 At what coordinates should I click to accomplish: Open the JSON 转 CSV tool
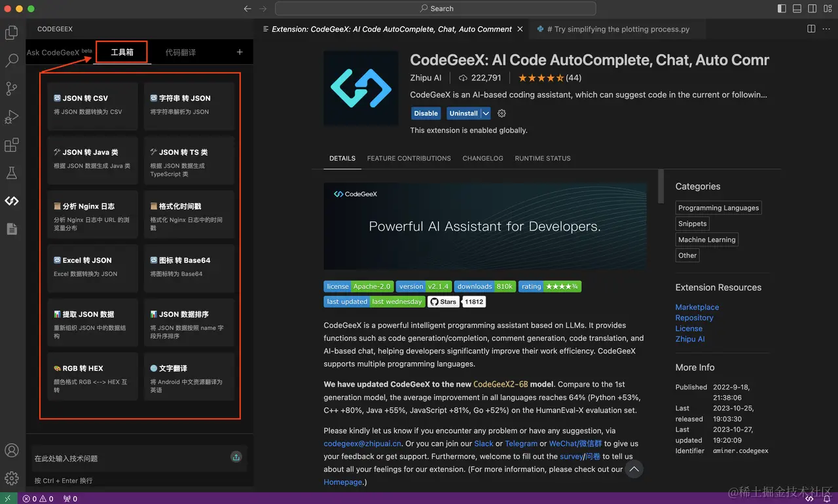click(92, 106)
